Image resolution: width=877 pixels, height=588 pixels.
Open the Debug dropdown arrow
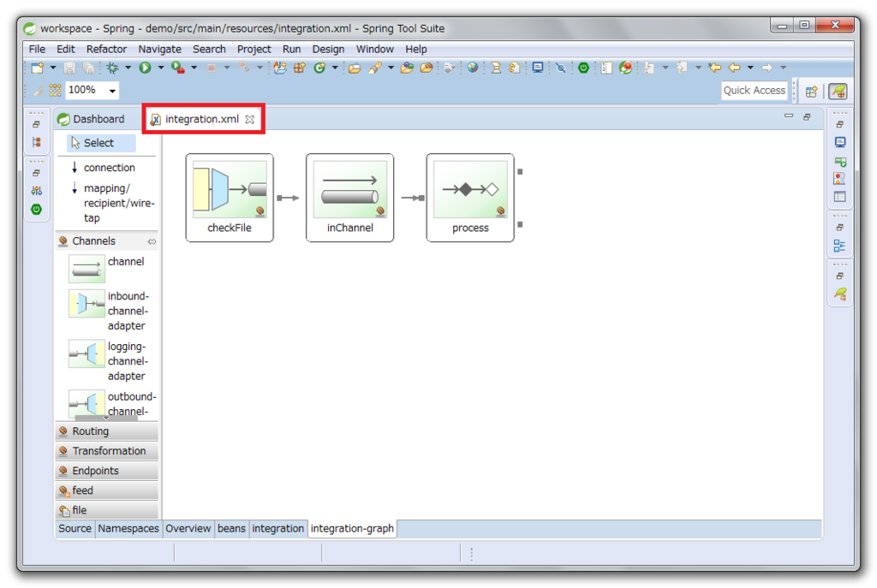point(128,68)
